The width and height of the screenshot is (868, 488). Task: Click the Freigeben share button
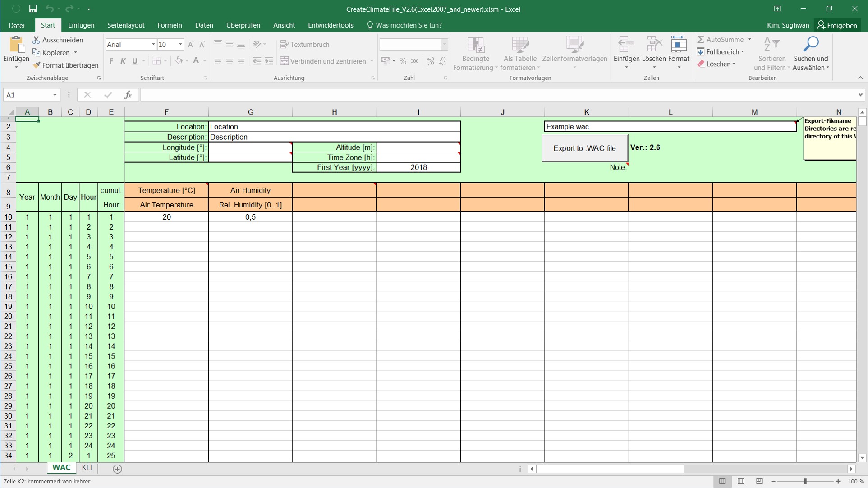pyautogui.click(x=837, y=25)
